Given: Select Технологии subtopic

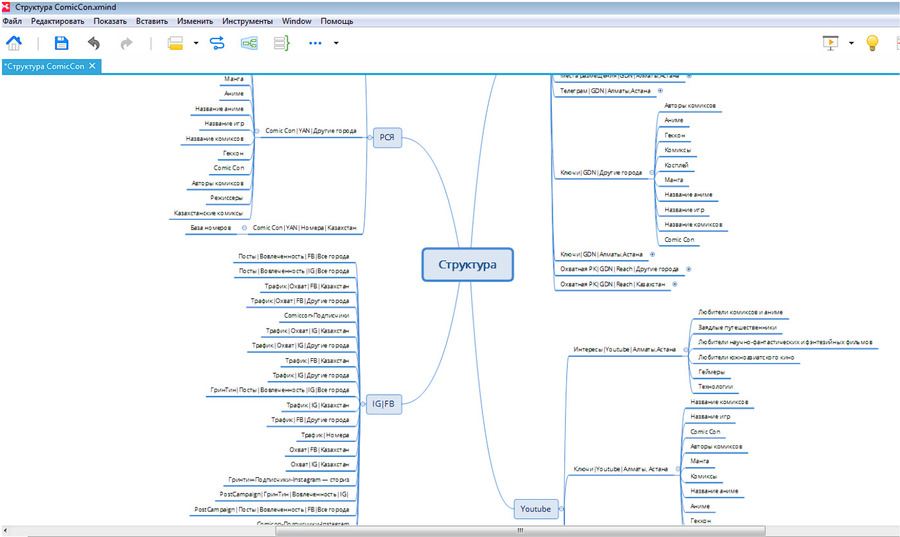Looking at the screenshot, I should click(x=715, y=387).
